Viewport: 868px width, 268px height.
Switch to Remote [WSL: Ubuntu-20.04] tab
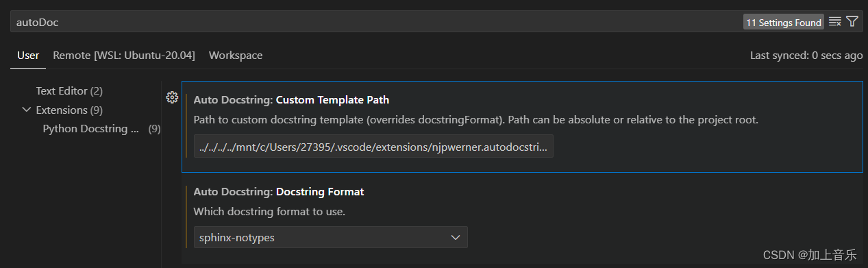point(124,56)
